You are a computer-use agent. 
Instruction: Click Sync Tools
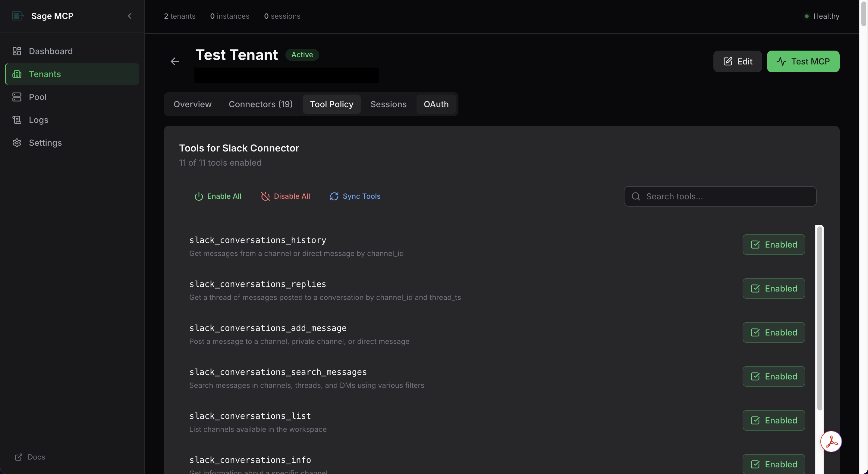click(x=355, y=196)
